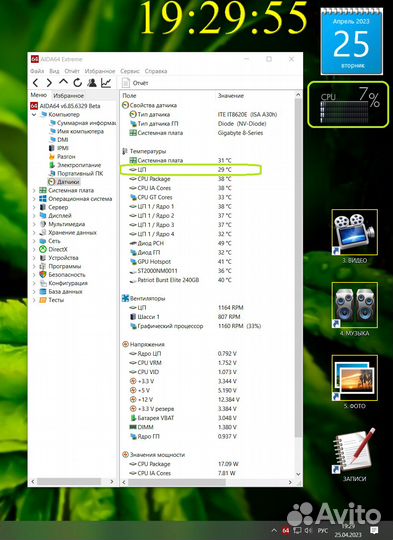Click the vertical scrollbar of sensor list
The image size is (393, 540).
[x=298, y=269]
